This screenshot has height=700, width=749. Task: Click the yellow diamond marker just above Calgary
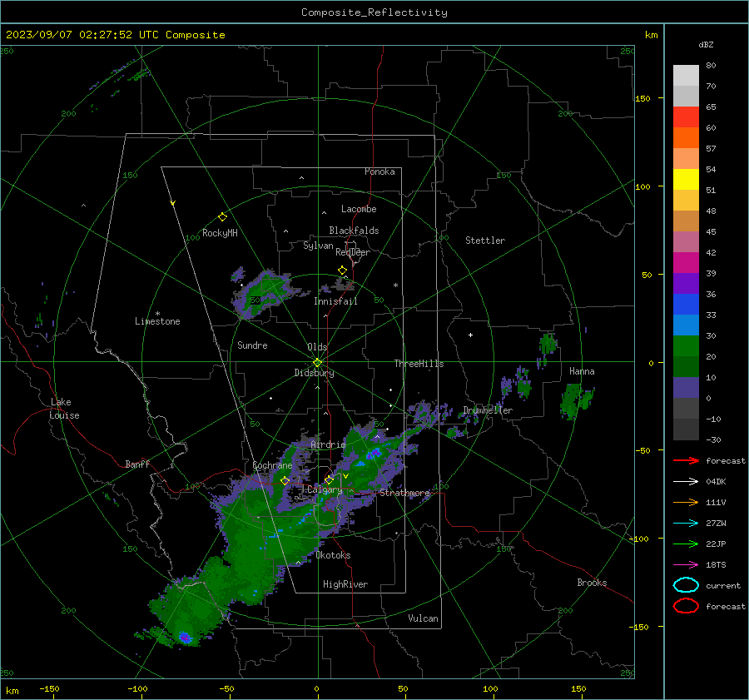(x=329, y=479)
